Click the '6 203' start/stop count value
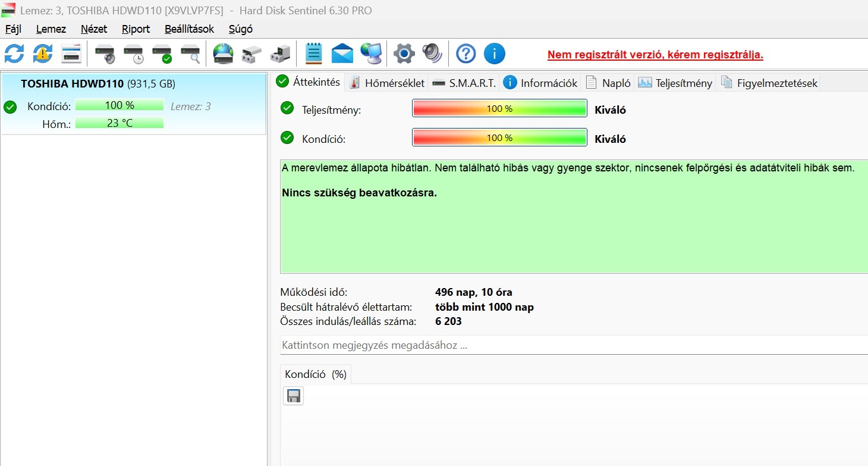Image resolution: width=868 pixels, height=466 pixels. (448, 321)
